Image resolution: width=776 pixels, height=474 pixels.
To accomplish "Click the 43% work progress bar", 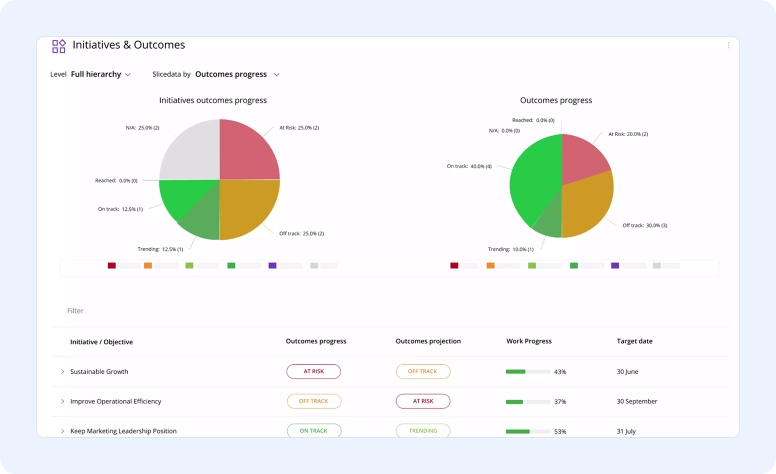I will click(x=527, y=372).
